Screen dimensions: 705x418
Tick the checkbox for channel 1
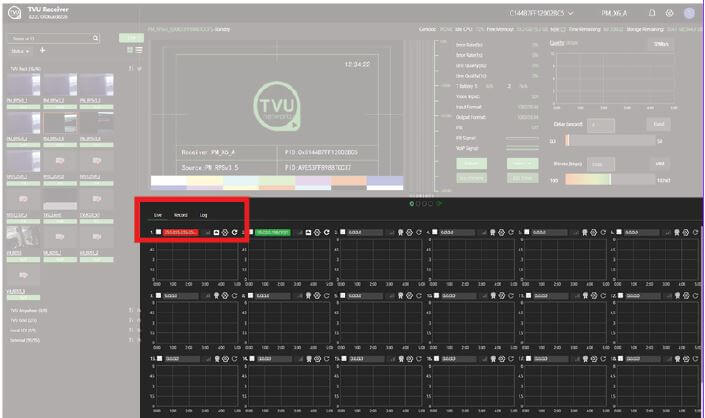158,232
